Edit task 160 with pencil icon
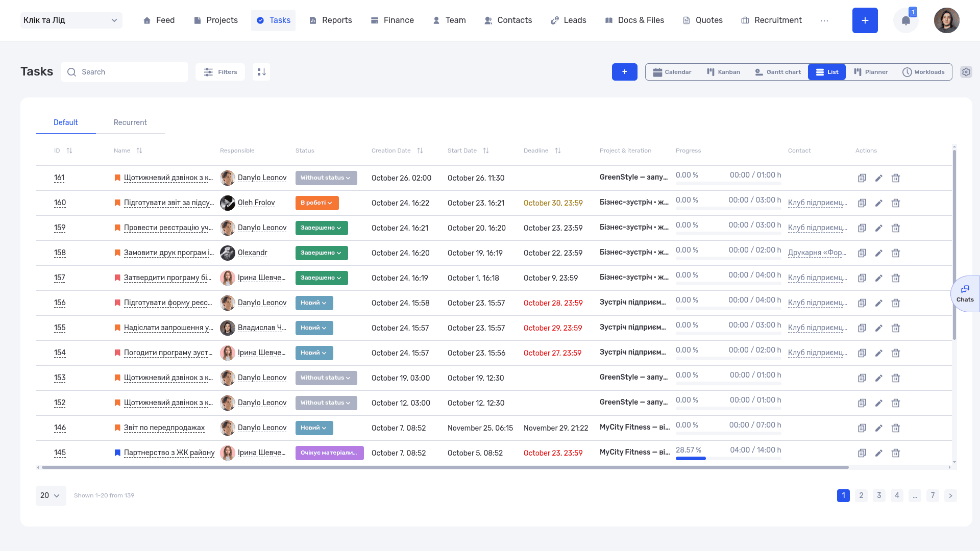980x551 pixels. 878,203
